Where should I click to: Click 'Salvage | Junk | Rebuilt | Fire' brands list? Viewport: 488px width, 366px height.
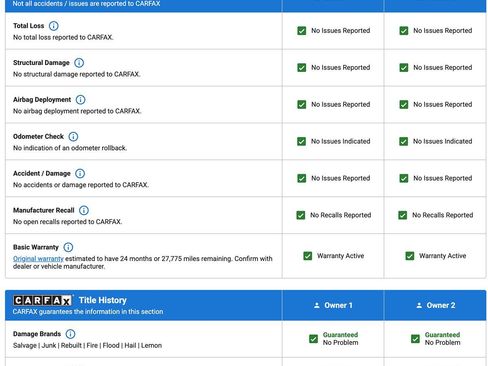pos(87,346)
